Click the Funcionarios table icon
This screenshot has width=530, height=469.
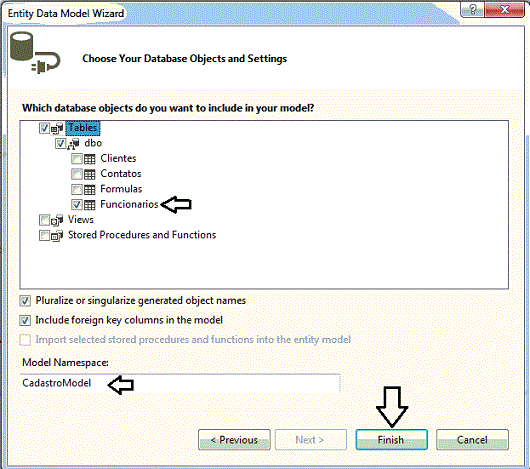[90, 205]
